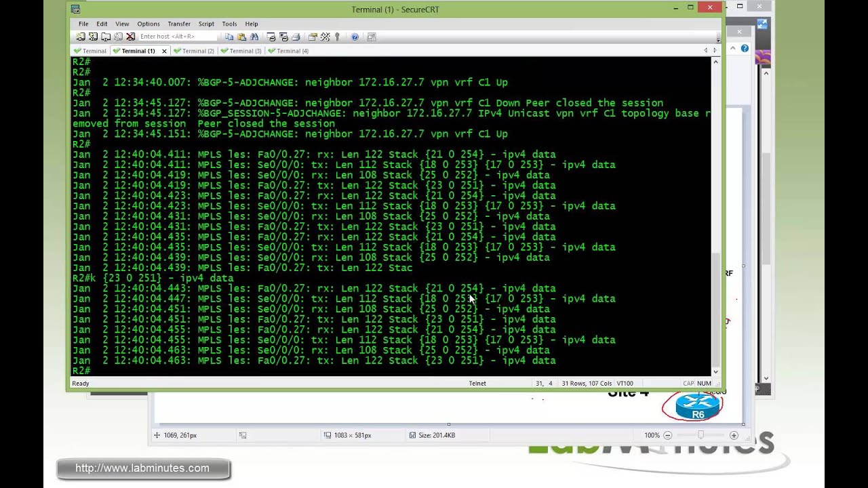Click the Connect in Tab toolbar icon
Screen dimensions: 868x488
coord(106,37)
